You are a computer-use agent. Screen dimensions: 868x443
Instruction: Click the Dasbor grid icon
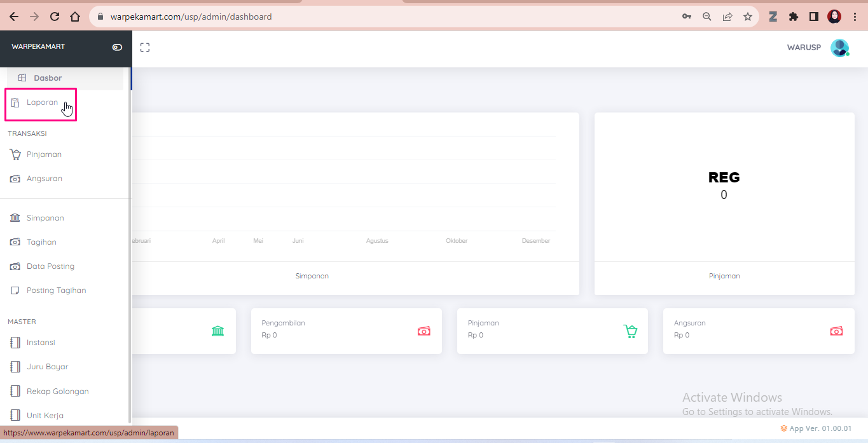point(22,78)
